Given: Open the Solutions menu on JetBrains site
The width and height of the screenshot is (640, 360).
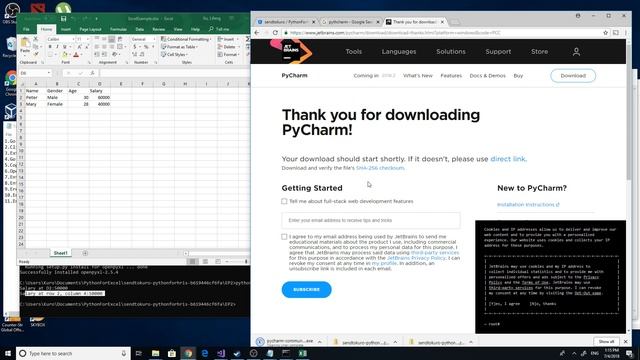Looking at the screenshot, I should click(x=451, y=51).
